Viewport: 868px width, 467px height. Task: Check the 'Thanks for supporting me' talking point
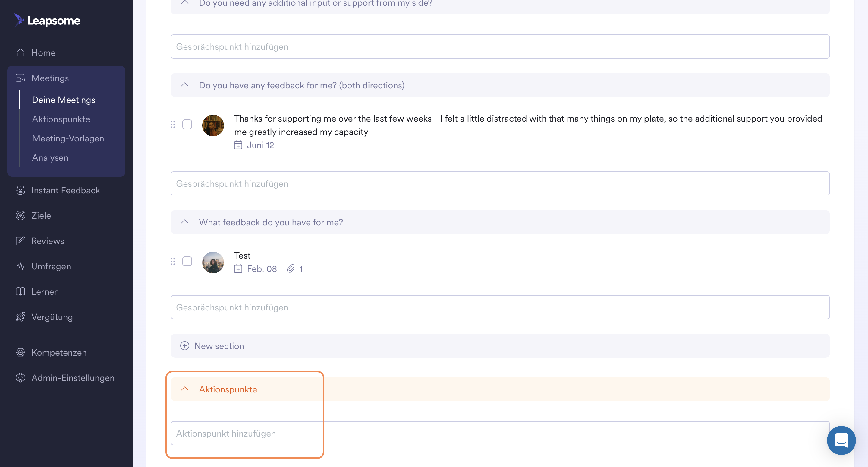187,124
